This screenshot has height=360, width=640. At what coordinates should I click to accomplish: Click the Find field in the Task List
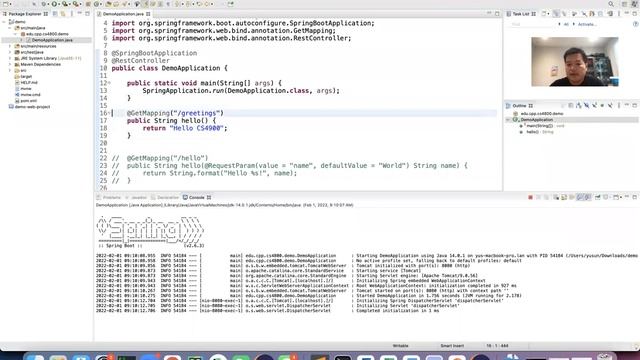pyautogui.click(x=532, y=24)
